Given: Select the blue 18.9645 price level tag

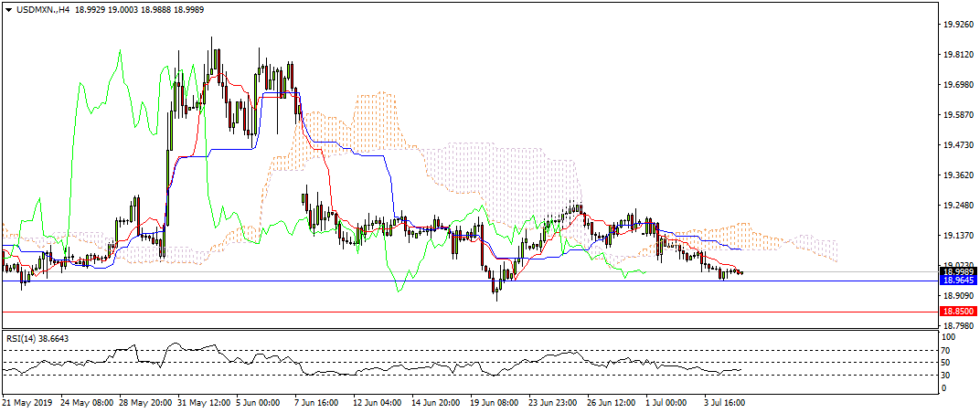Looking at the screenshot, I should click(x=958, y=281).
